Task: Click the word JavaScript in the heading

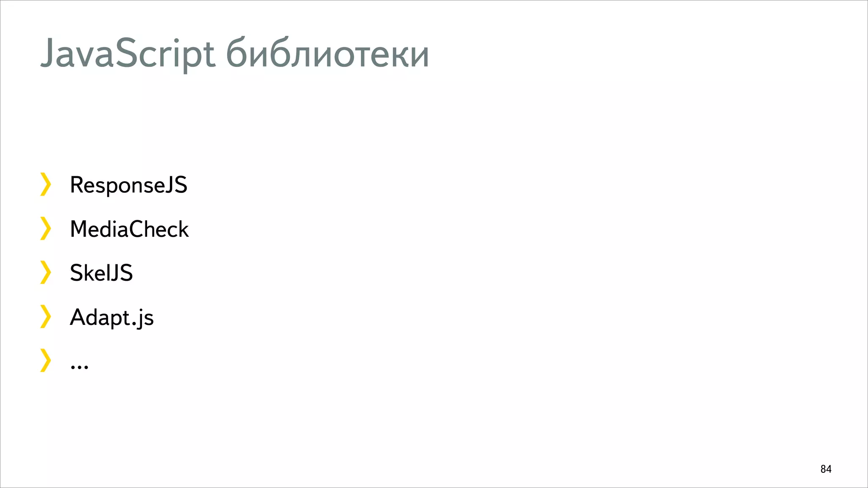Action: [128, 54]
